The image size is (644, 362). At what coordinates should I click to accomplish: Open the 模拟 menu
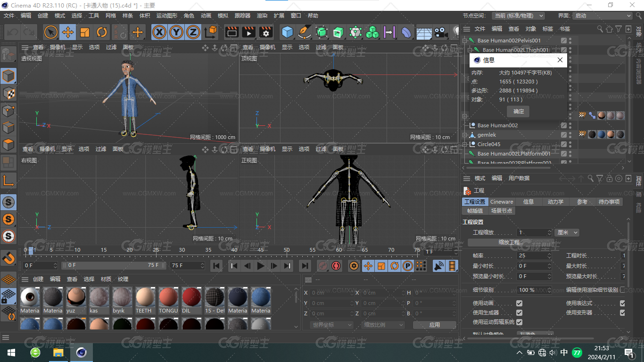223,16
